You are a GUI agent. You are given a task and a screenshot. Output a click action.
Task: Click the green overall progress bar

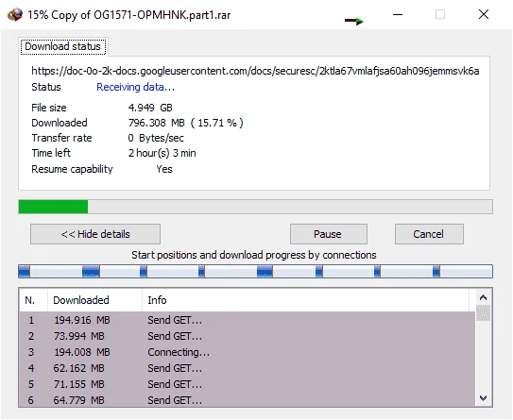pyautogui.click(x=255, y=207)
